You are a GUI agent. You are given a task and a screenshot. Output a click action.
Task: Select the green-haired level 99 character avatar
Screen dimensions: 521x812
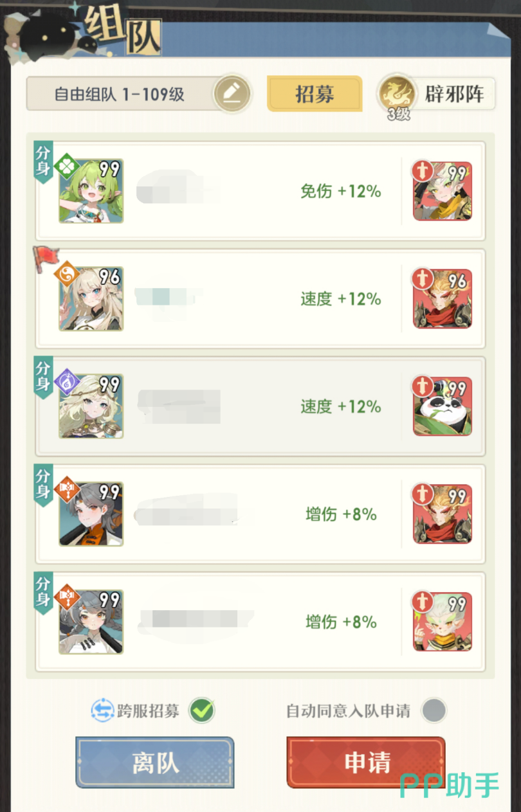91,191
